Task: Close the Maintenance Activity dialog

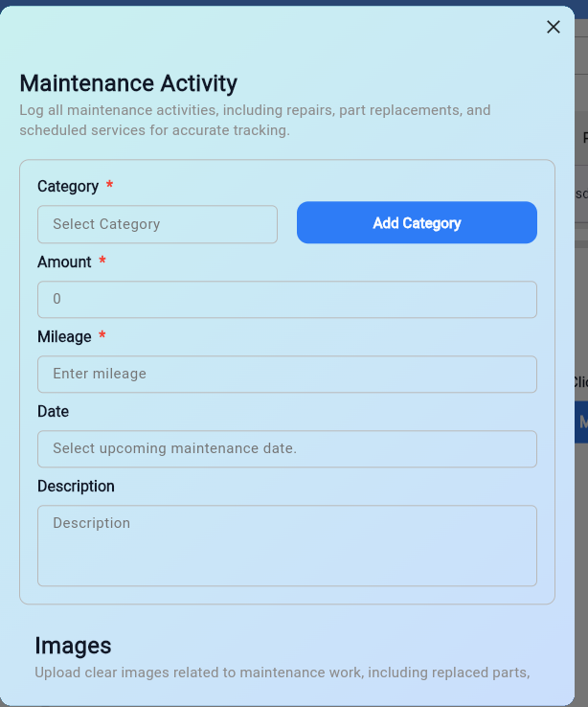Action: coord(553,27)
